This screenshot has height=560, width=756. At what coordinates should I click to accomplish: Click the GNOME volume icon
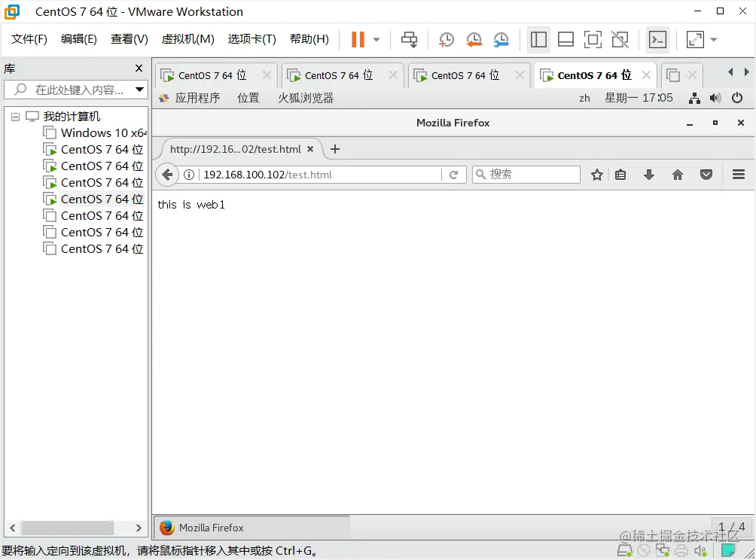click(x=715, y=99)
